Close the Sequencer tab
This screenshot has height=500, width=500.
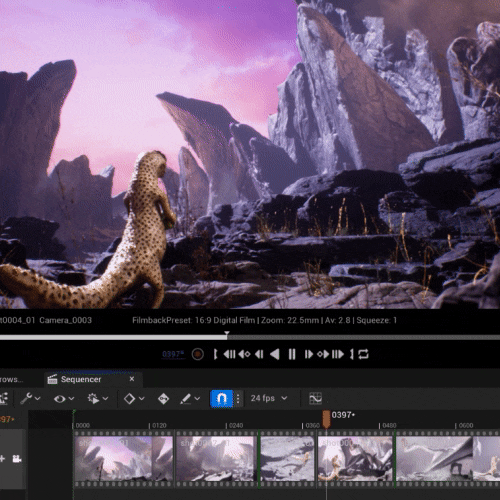pyautogui.click(x=132, y=379)
